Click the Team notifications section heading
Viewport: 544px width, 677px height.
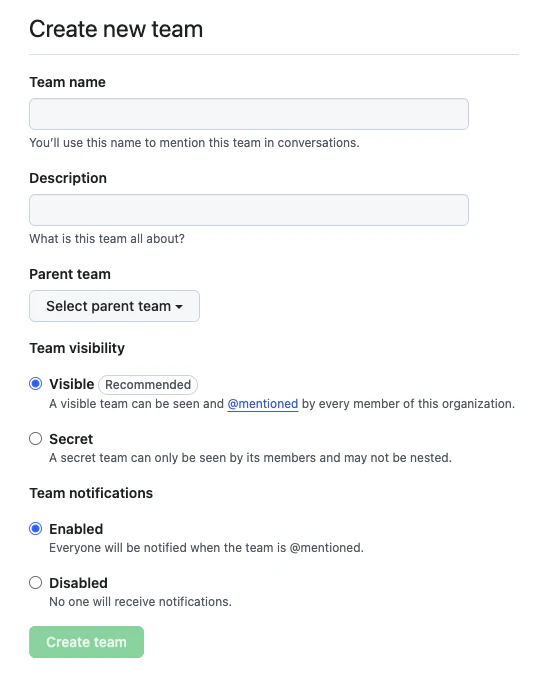[x=91, y=493]
